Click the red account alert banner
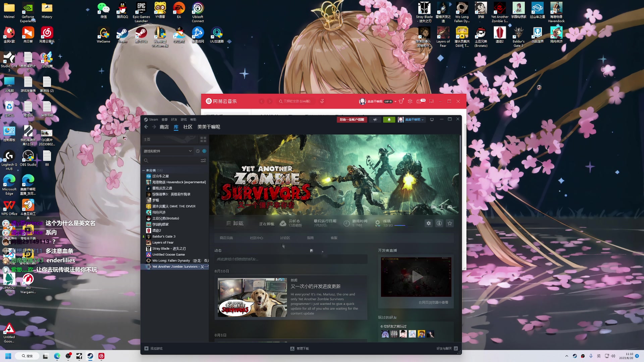The width and height of the screenshot is (644, 362). click(352, 120)
